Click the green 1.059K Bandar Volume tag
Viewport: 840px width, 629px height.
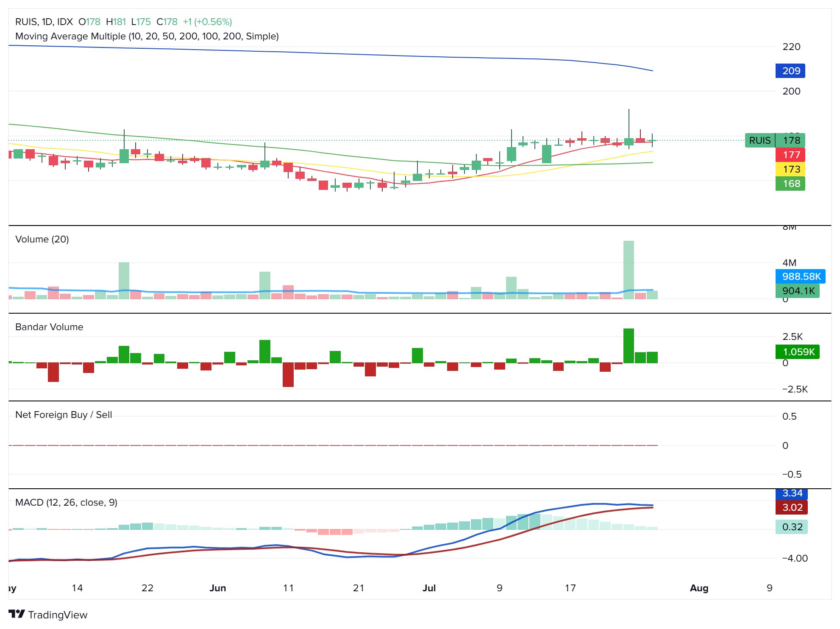[797, 352]
